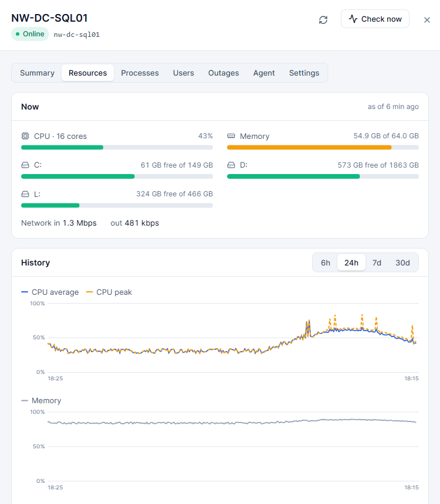
Task: Toggle the CPU peak legend entry
Action: [109, 292]
